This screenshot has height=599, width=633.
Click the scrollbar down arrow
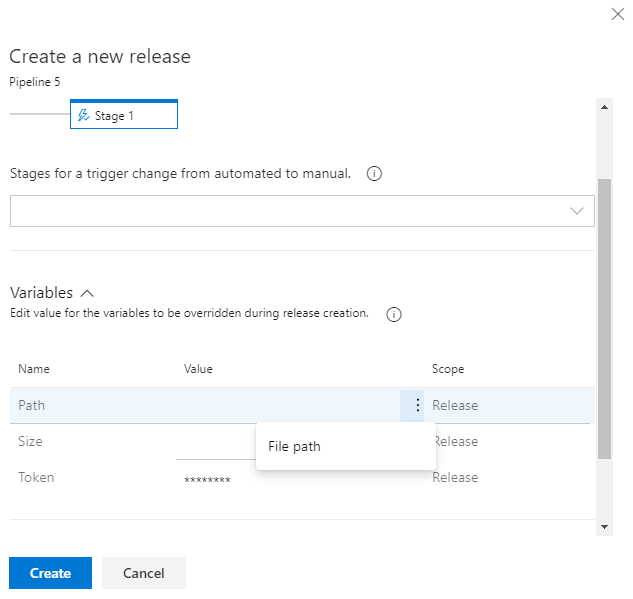pyautogui.click(x=604, y=526)
